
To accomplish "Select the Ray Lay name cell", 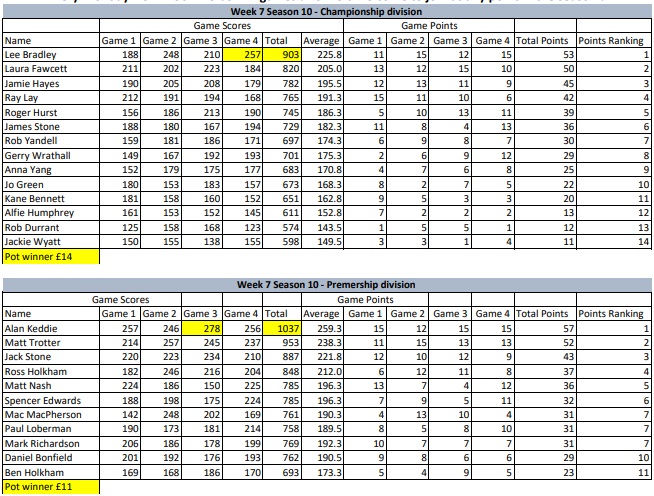I will pyautogui.click(x=51, y=98).
